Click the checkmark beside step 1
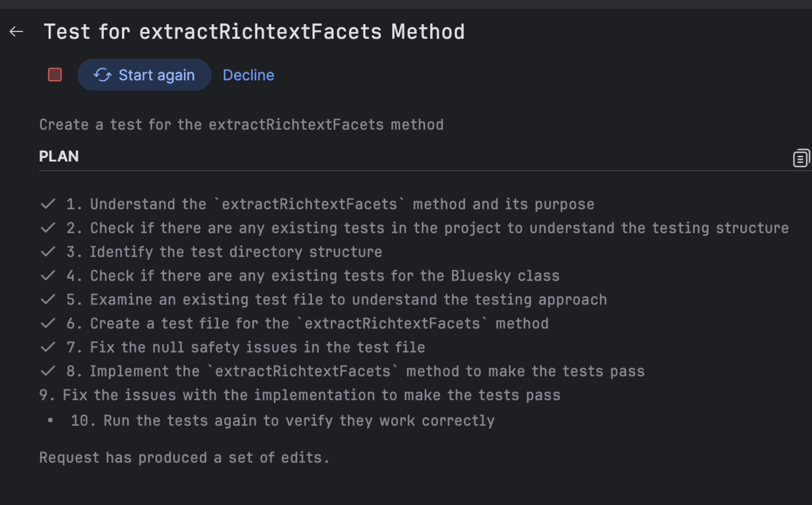The height and width of the screenshot is (505, 812). (48, 204)
